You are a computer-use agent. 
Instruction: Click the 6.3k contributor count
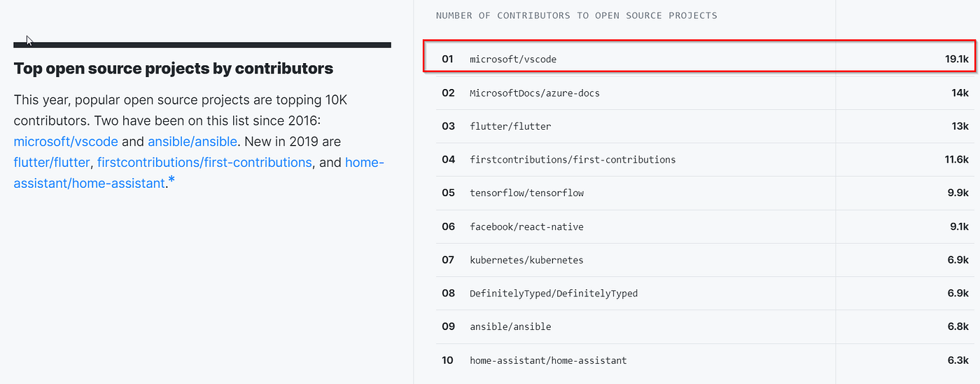(x=958, y=361)
